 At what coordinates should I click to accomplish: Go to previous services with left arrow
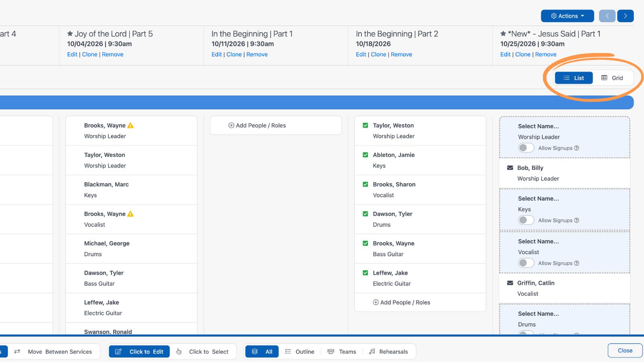(607, 16)
